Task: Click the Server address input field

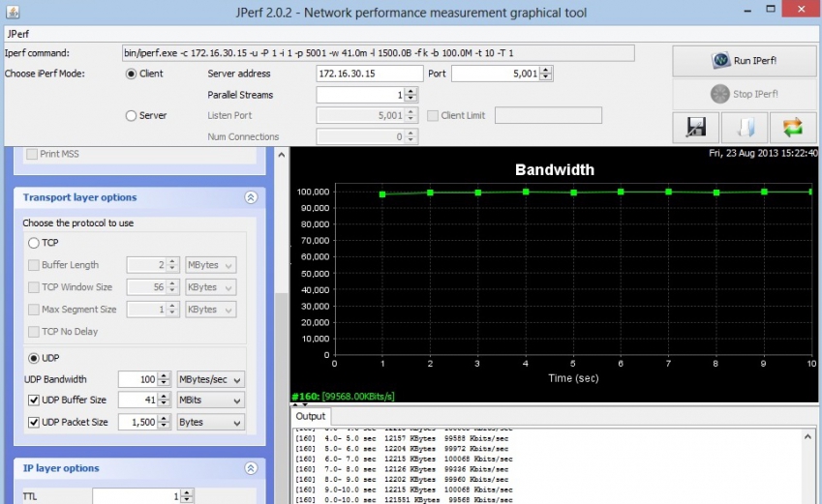Action: tap(370, 74)
